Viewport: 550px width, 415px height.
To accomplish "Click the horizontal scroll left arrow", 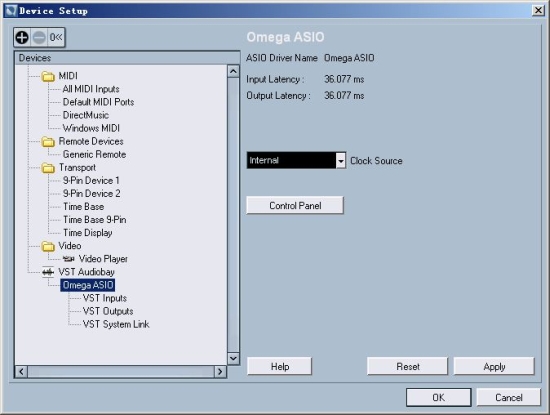I will (x=21, y=372).
